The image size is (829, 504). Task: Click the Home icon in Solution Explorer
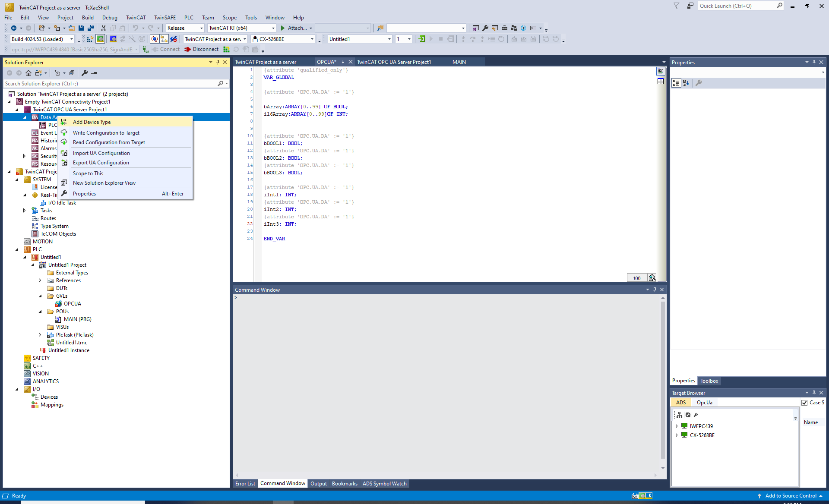pos(28,73)
